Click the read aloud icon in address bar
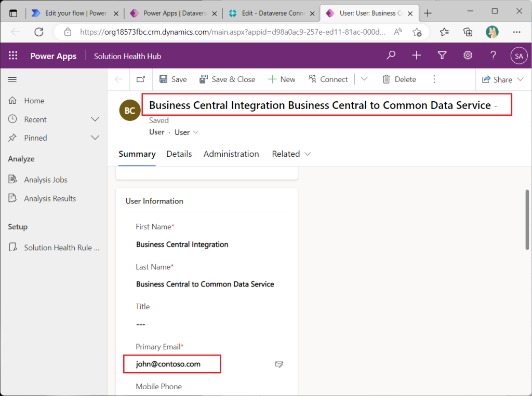 [x=397, y=32]
